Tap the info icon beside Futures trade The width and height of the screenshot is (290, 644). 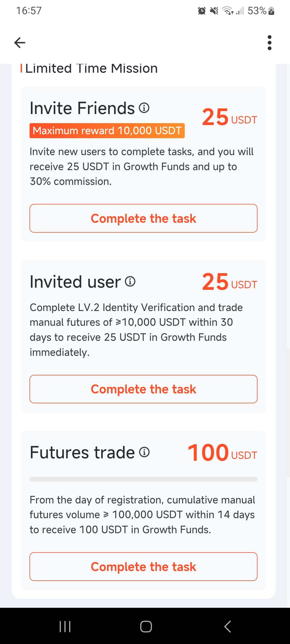pyautogui.click(x=144, y=452)
